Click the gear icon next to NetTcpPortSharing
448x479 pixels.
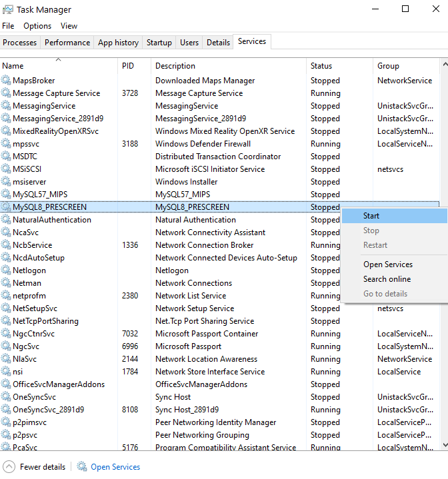[x=6, y=320]
